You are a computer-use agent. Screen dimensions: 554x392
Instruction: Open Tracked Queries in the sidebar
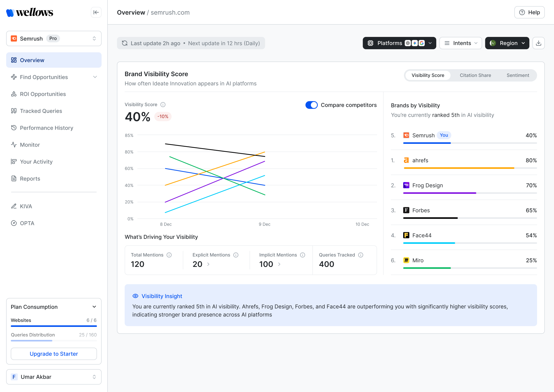tap(54, 111)
